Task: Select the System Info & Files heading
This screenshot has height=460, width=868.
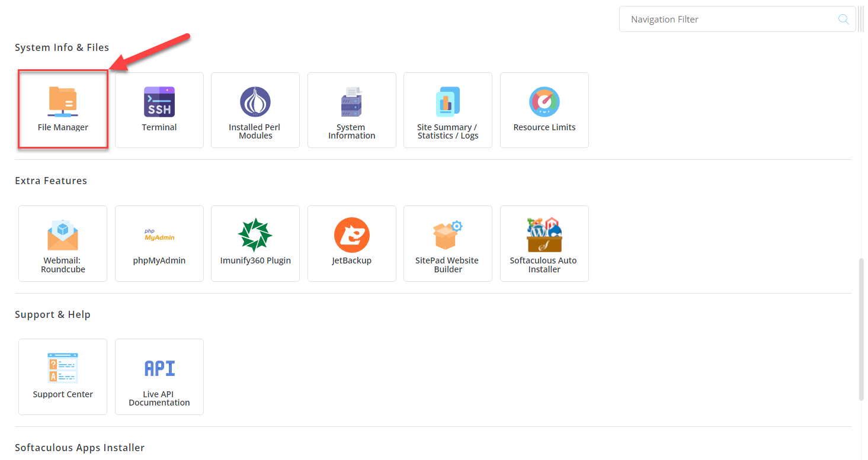Action: click(62, 47)
